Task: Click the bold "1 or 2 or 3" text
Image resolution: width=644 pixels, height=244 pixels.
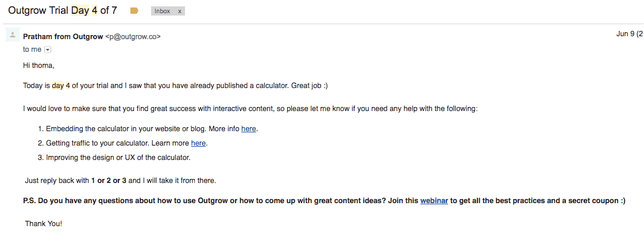Action: coord(109,181)
